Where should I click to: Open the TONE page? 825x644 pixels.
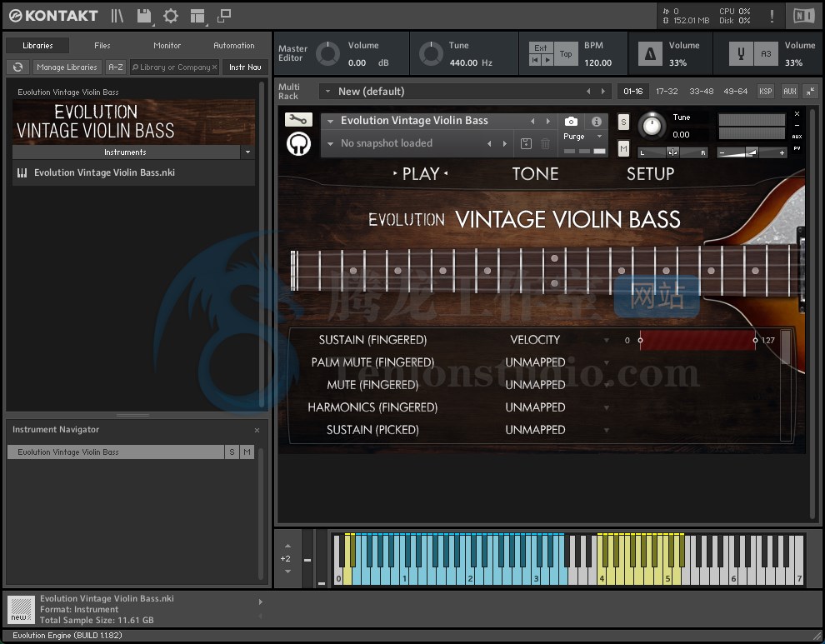[535, 174]
